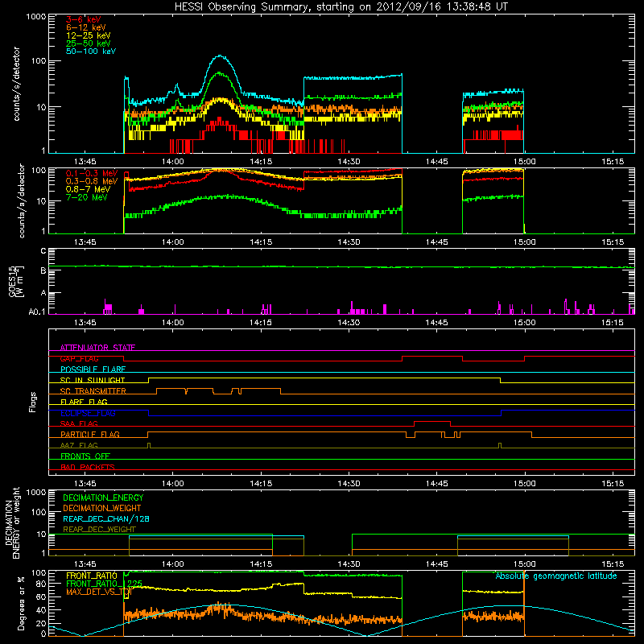Click the '0.8-7 MeV' legend entry

(x=88, y=189)
